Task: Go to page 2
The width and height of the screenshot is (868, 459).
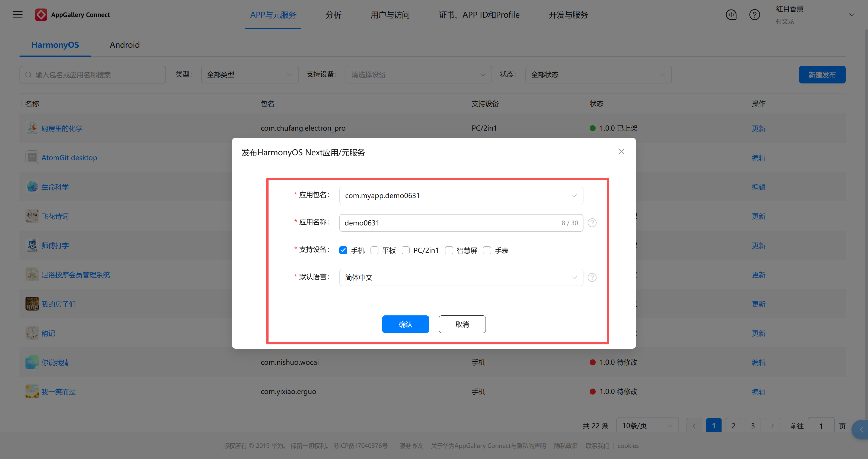Action: tap(733, 426)
